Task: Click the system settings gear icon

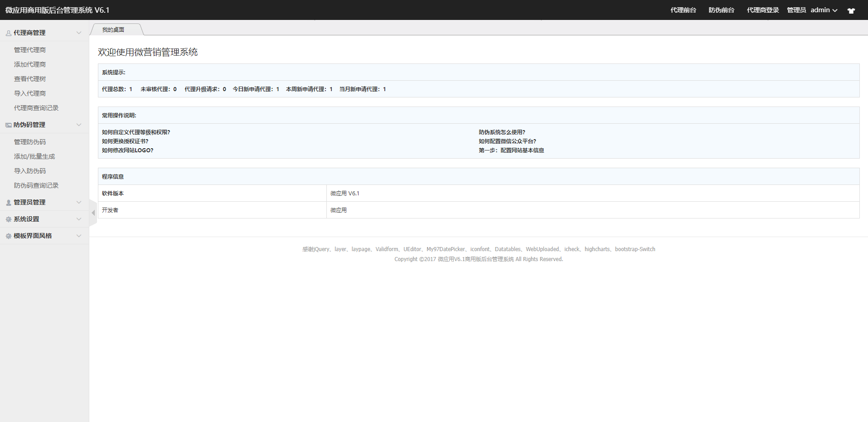Action: pos(9,219)
